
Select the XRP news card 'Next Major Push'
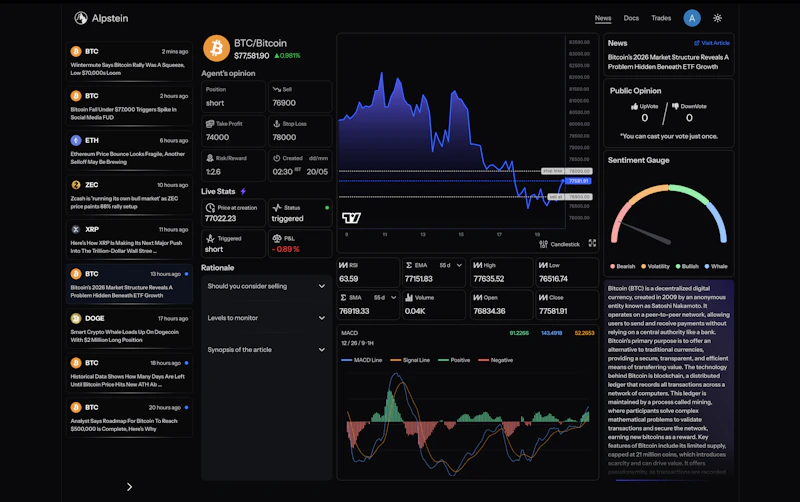coord(129,239)
